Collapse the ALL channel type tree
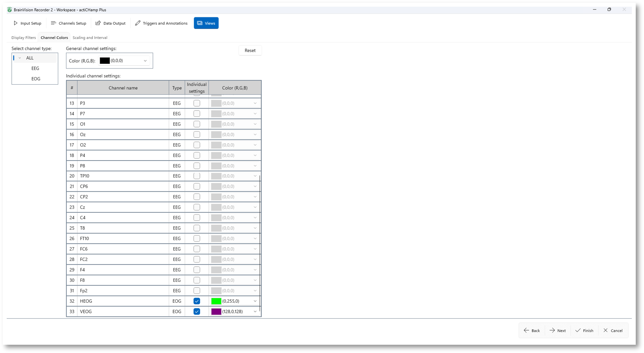The width and height of the screenshot is (644, 353). [x=20, y=58]
